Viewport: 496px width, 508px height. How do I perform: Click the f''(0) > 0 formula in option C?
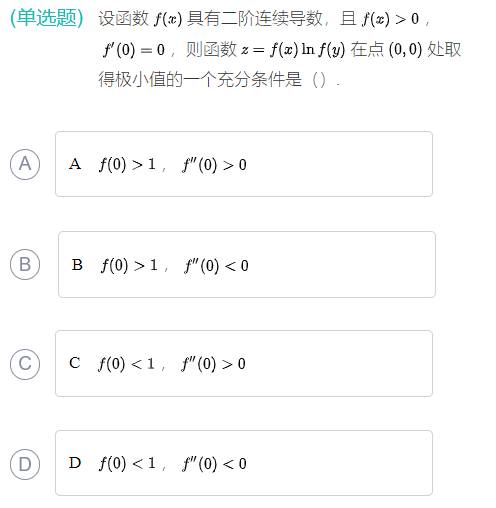tap(213, 364)
